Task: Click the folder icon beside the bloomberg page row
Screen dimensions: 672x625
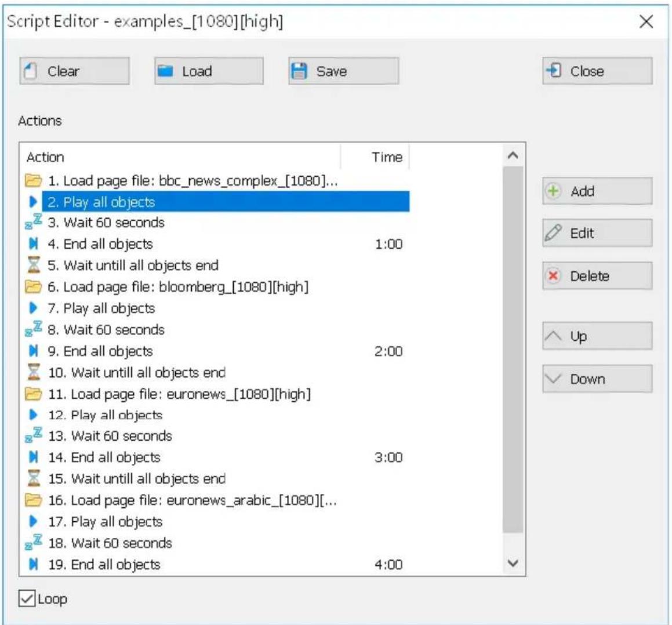Action: (33, 286)
